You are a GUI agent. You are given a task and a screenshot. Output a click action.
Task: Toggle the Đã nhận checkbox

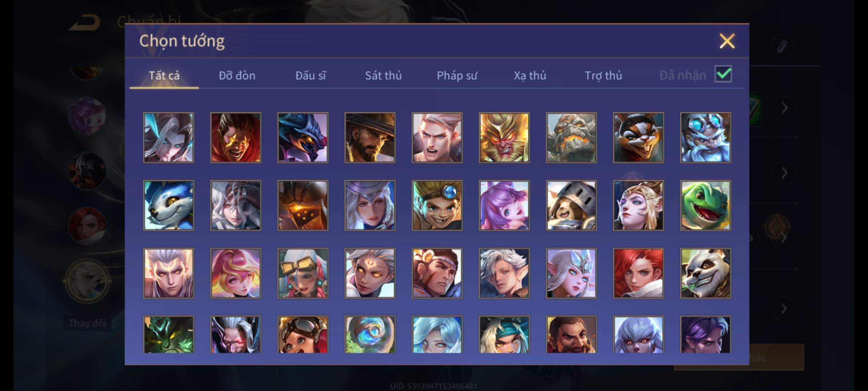point(723,74)
